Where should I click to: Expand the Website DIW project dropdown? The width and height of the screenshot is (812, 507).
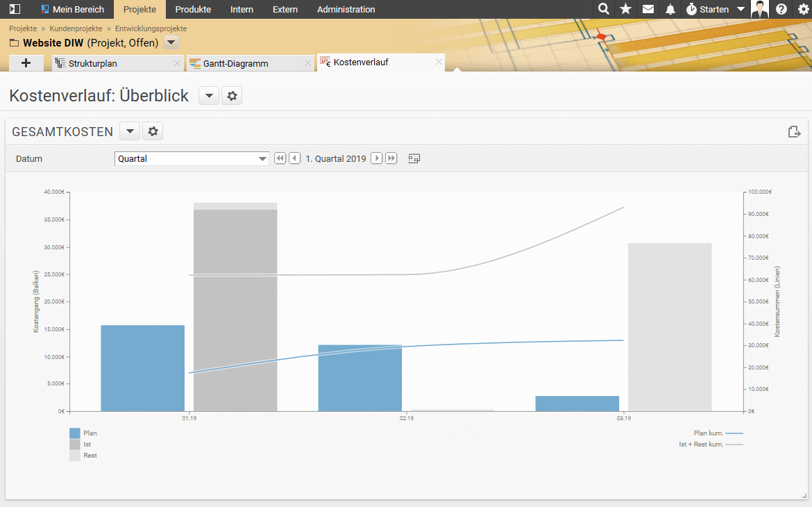click(x=171, y=42)
